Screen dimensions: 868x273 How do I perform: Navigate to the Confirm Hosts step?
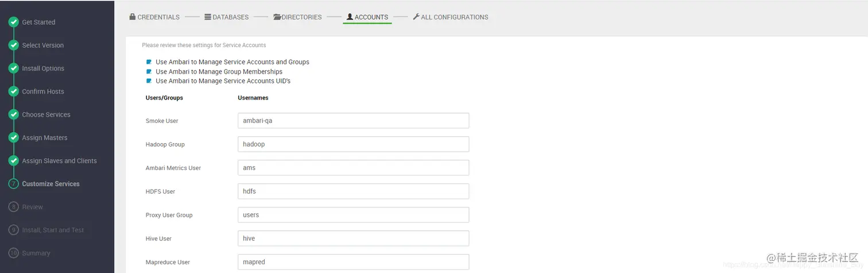43,91
